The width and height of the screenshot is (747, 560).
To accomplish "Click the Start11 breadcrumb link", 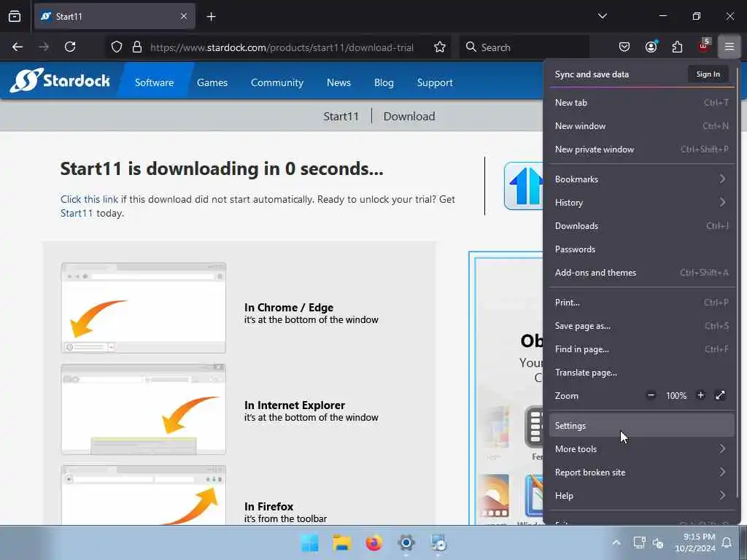I will pos(341,116).
